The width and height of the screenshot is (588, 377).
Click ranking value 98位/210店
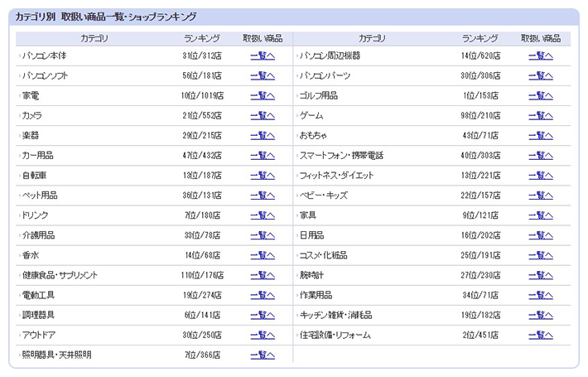coord(480,115)
